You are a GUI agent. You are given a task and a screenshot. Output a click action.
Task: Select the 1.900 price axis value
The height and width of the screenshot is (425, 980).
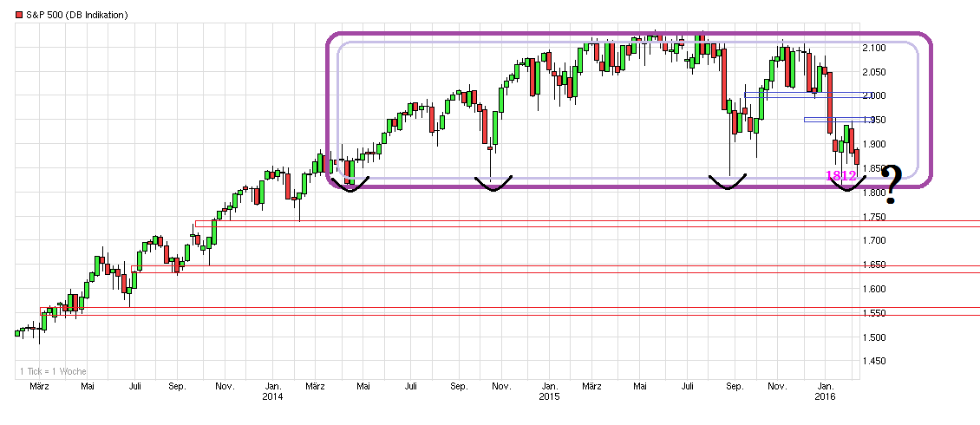[876, 144]
